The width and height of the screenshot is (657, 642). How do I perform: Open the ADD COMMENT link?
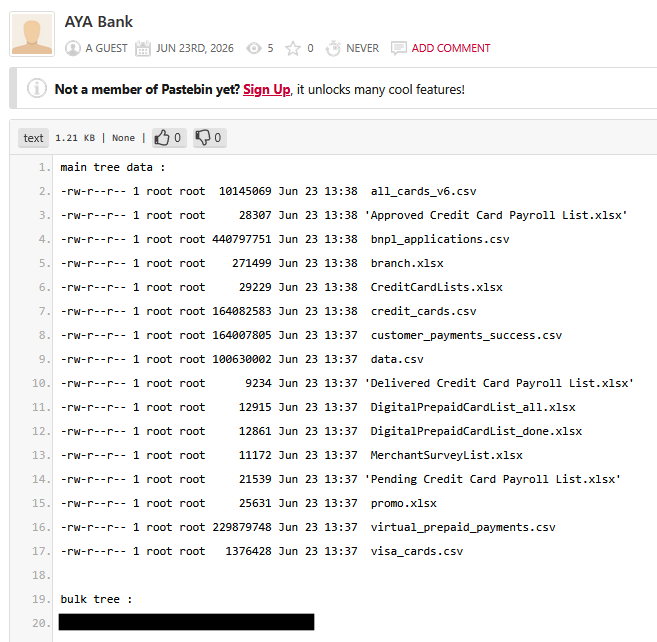click(451, 48)
